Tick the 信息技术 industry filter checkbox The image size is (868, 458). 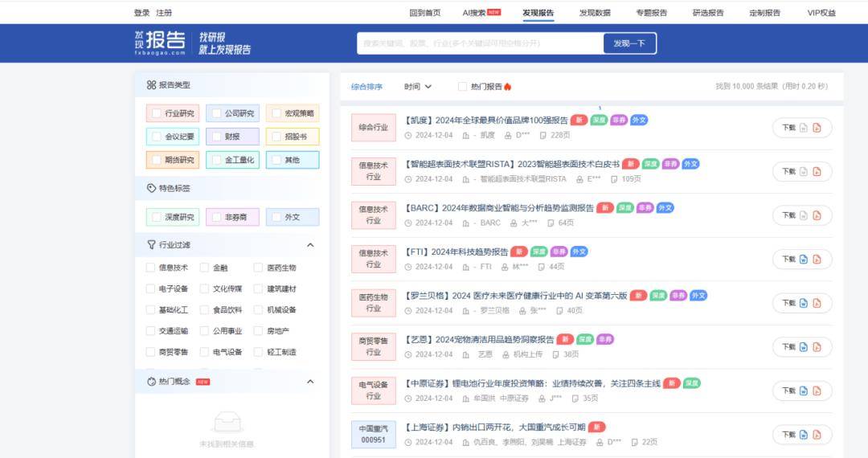coord(150,268)
